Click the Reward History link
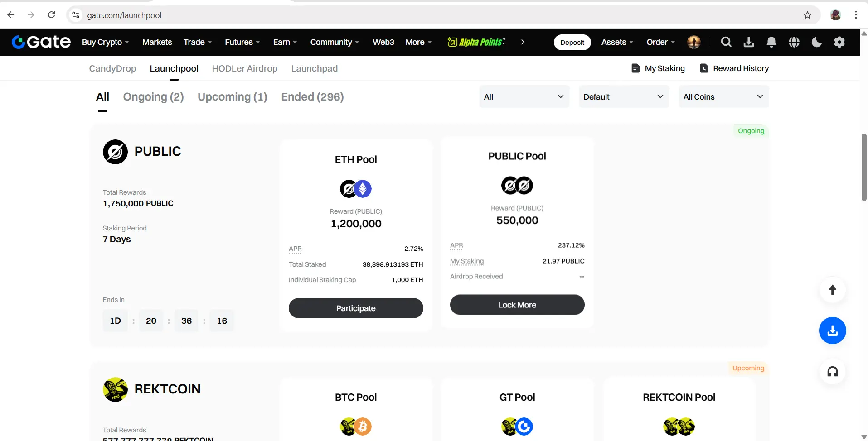868x441 pixels. coord(735,68)
